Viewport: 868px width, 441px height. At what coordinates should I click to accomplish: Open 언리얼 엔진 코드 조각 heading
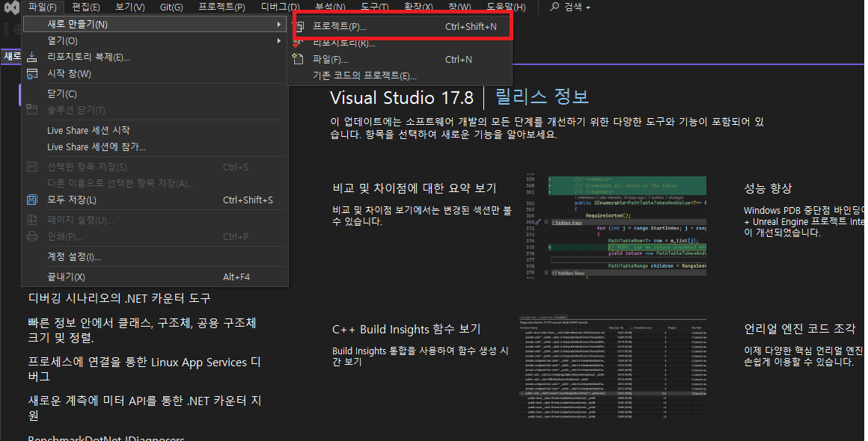pyautogui.click(x=800, y=329)
